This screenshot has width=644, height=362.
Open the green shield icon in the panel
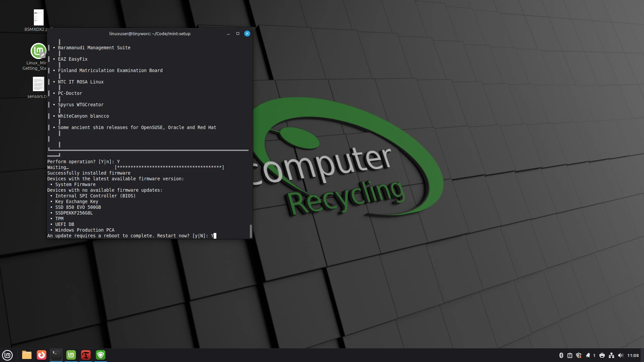coord(101,355)
